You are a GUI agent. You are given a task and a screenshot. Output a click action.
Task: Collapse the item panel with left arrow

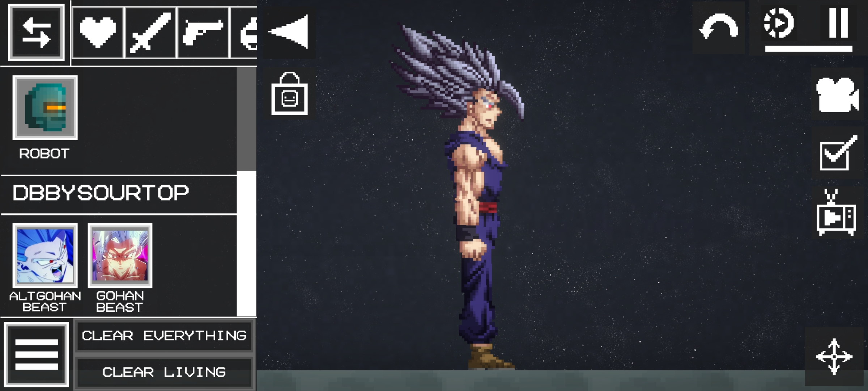(x=289, y=32)
